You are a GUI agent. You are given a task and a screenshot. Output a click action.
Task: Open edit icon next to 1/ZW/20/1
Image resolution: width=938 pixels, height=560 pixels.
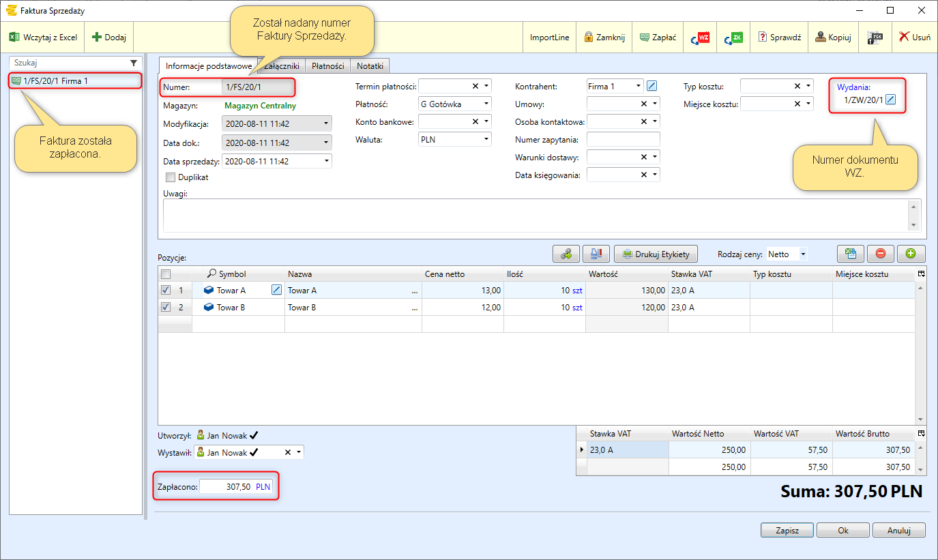[x=890, y=100]
